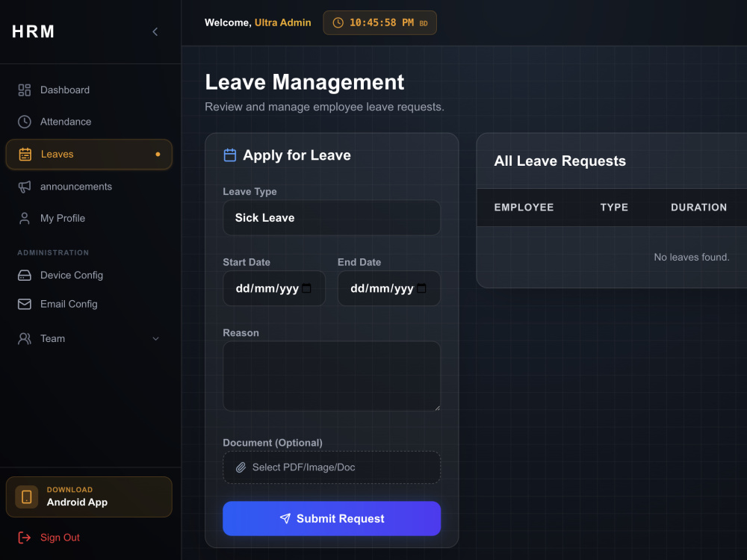
Task: Open the Email Config page
Action: click(89, 304)
